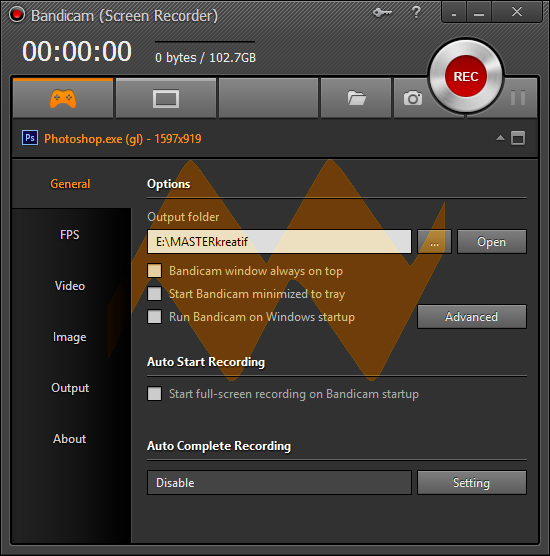Viewport: 550px width, 556px height.
Task: Open the key registration icon in title bar
Action: click(x=382, y=13)
